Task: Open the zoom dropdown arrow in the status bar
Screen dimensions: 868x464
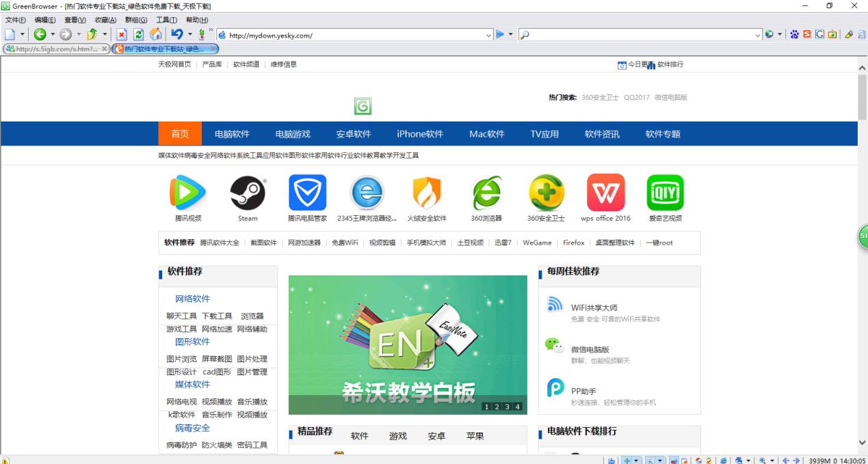Action: (x=772, y=461)
